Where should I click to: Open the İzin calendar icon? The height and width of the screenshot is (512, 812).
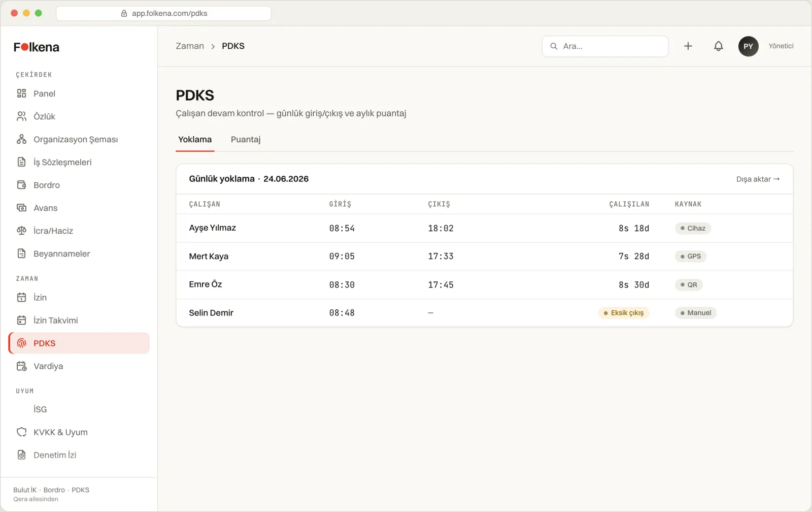click(21, 298)
